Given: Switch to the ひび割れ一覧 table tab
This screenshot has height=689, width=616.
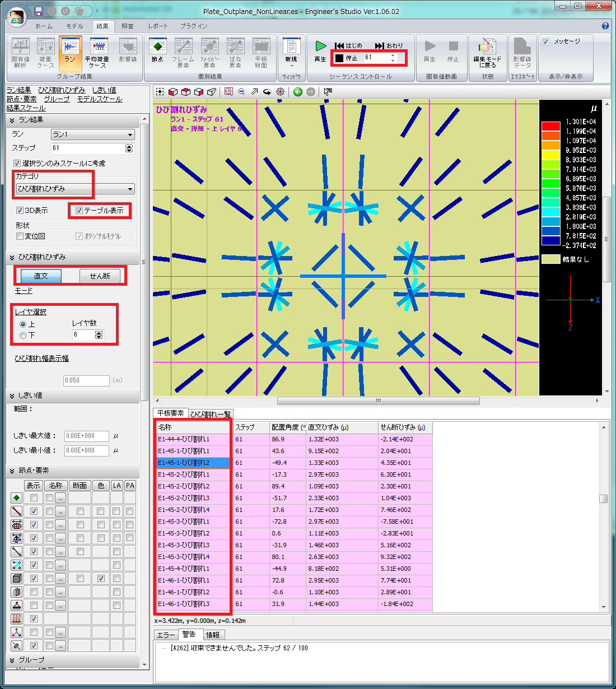Looking at the screenshot, I should point(210,414).
